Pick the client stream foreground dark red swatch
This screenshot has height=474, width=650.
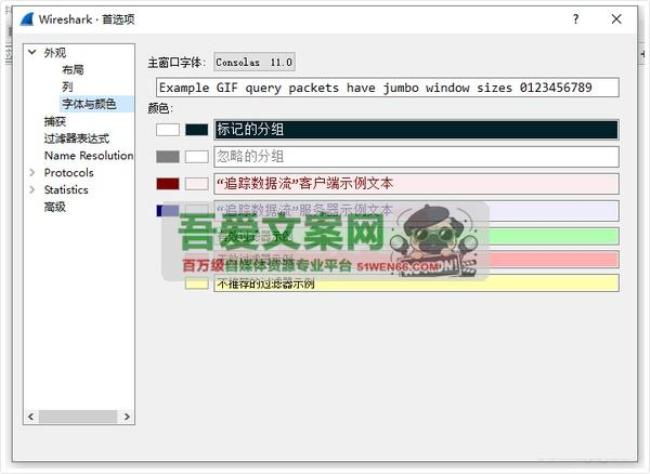tap(168, 184)
